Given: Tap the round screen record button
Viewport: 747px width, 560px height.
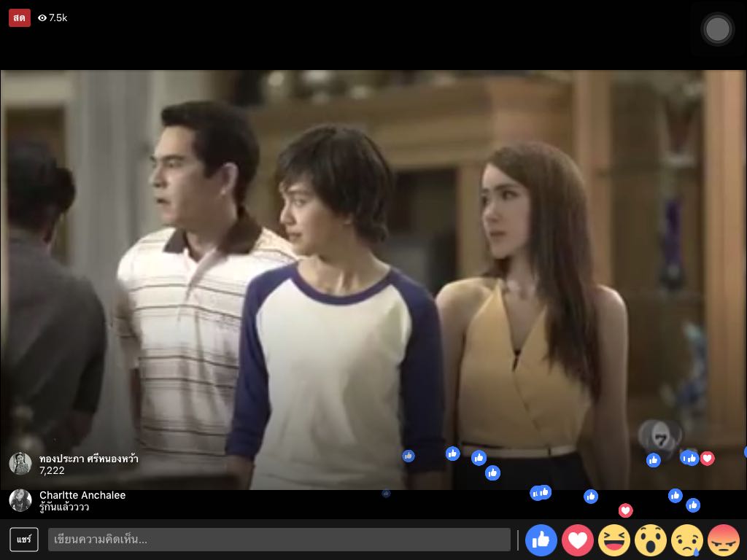Looking at the screenshot, I should pyautogui.click(x=718, y=29).
